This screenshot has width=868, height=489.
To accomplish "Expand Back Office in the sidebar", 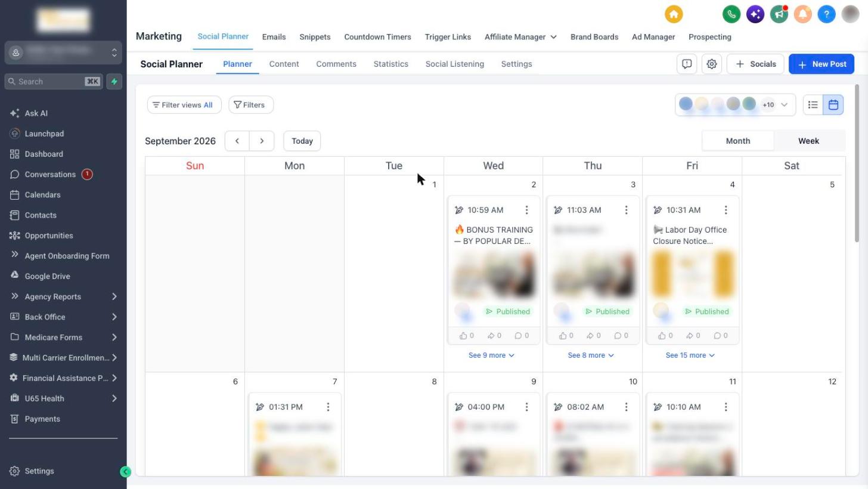I will click(63, 317).
